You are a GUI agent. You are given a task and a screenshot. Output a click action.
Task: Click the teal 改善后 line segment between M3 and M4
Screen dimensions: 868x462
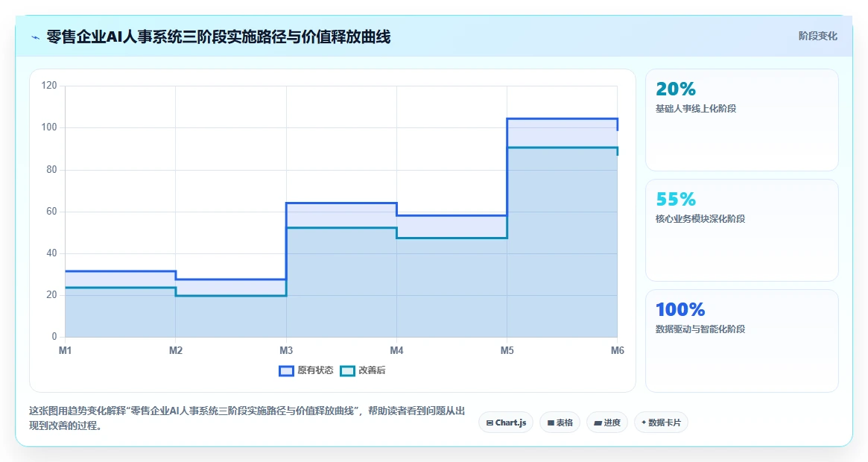pos(341,228)
